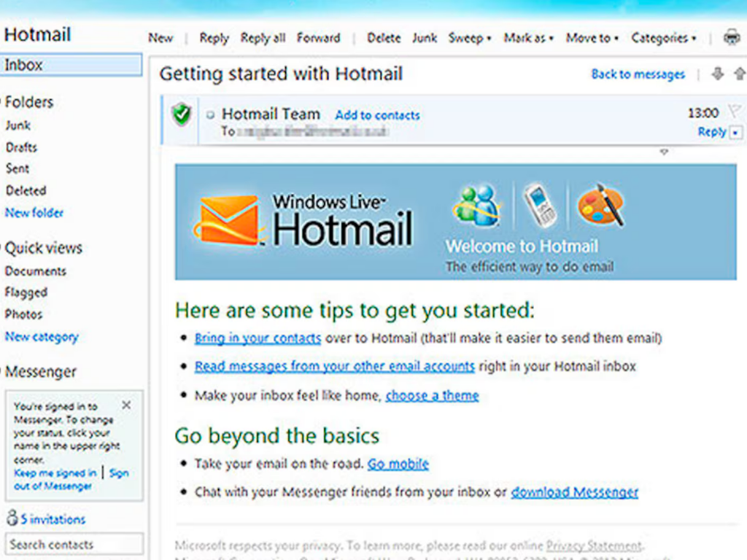Screen dimensions: 747x560
Task: Open the Move to dropdown
Action: [592, 38]
